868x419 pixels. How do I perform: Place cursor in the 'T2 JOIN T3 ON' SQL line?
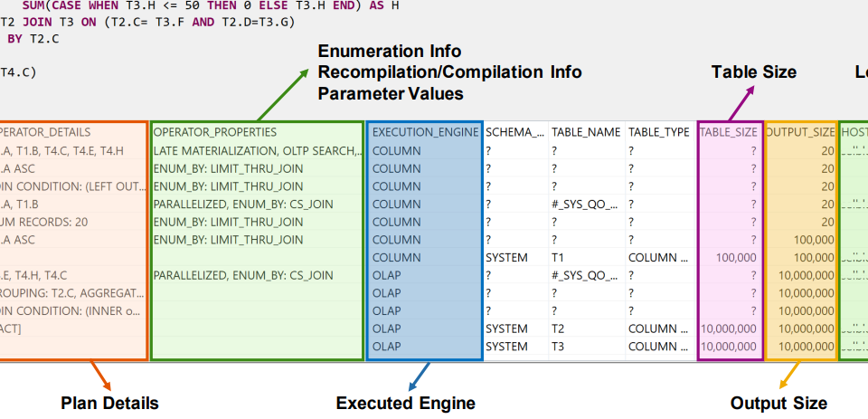coord(147,23)
